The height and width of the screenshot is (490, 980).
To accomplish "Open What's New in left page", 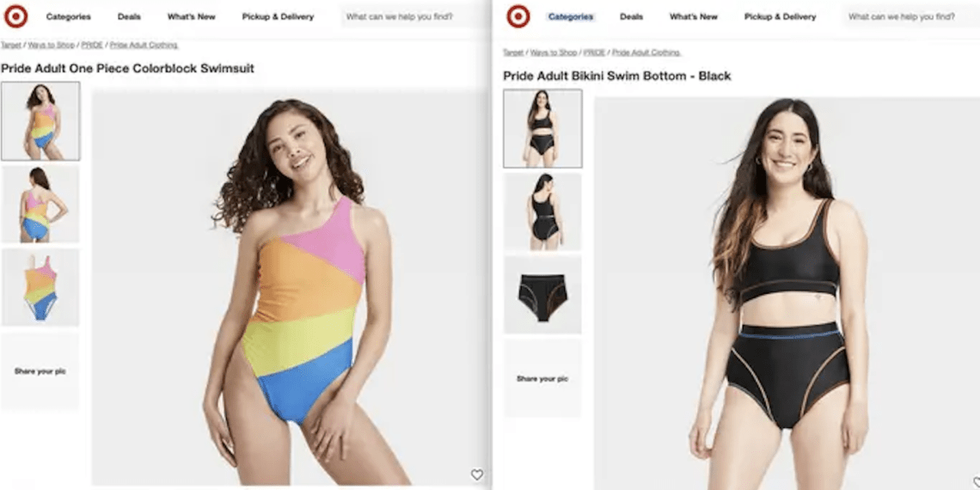I will pyautogui.click(x=191, y=17).
